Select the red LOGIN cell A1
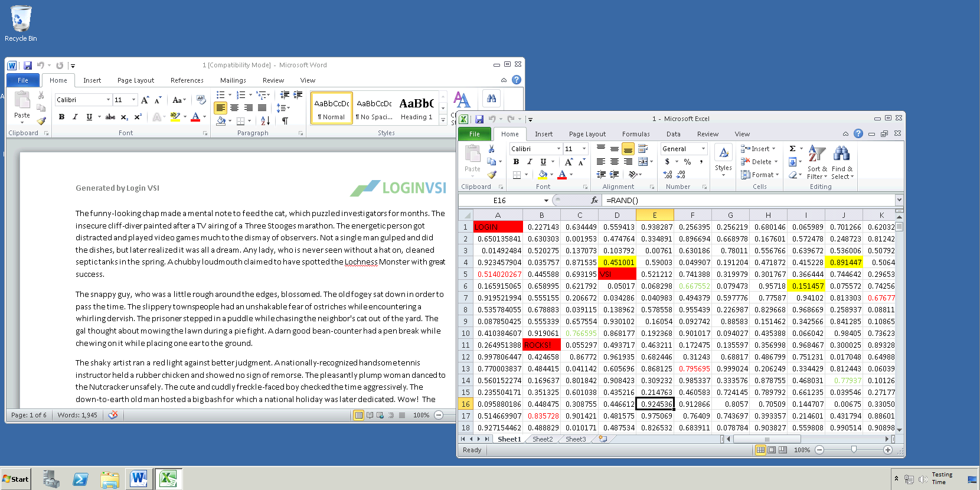980x490 pixels. (x=497, y=227)
